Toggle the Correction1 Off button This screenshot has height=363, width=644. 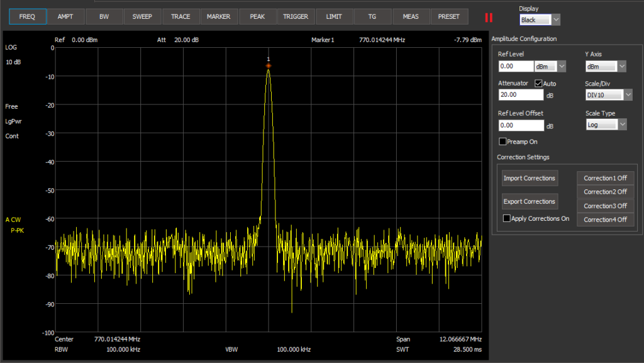605,178
